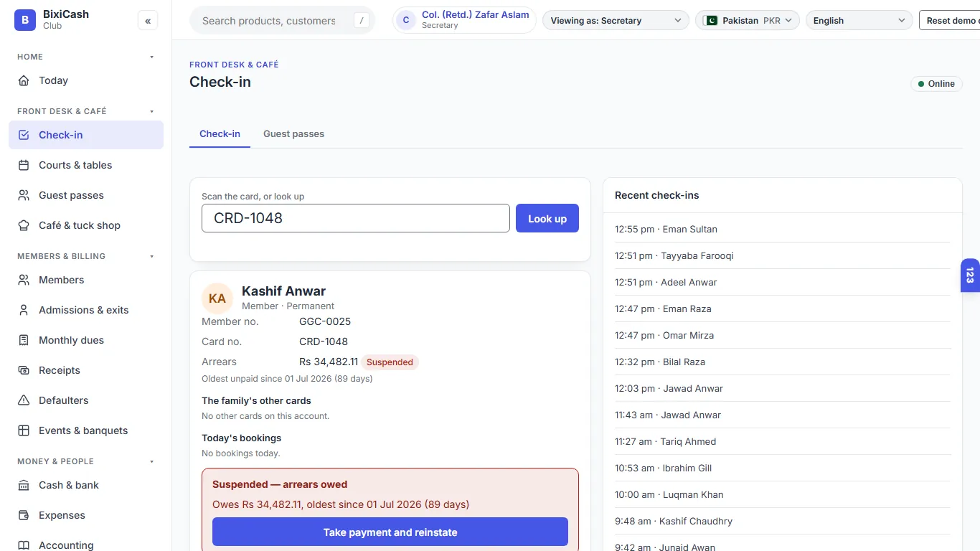
Task: Collapse sidebar with double-chevron icon
Action: [148, 21]
